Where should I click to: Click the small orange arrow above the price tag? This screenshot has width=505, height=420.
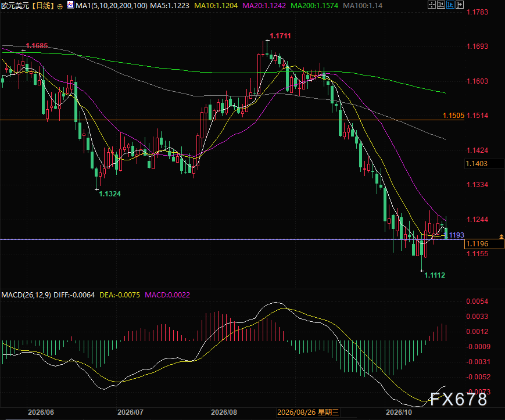tap(502, 236)
